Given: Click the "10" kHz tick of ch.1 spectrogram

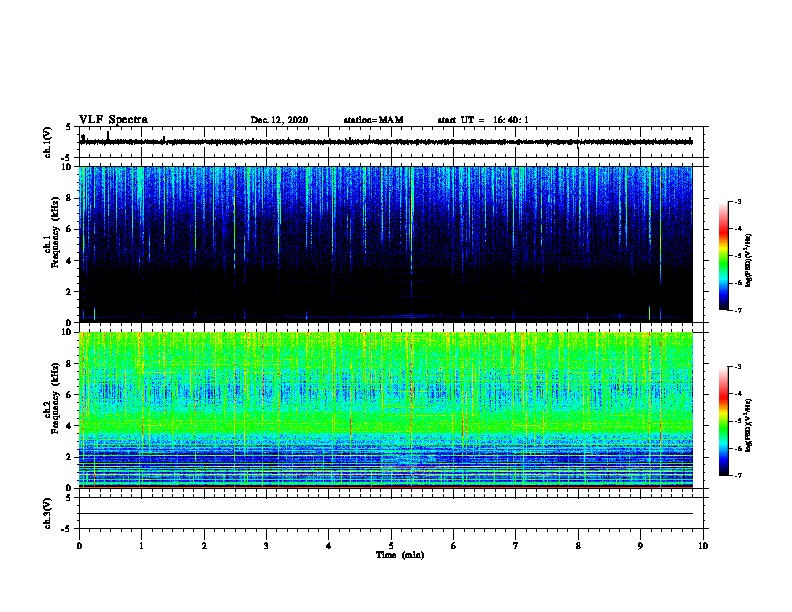Looking at the screenshot, I should (x=67, y=167).
